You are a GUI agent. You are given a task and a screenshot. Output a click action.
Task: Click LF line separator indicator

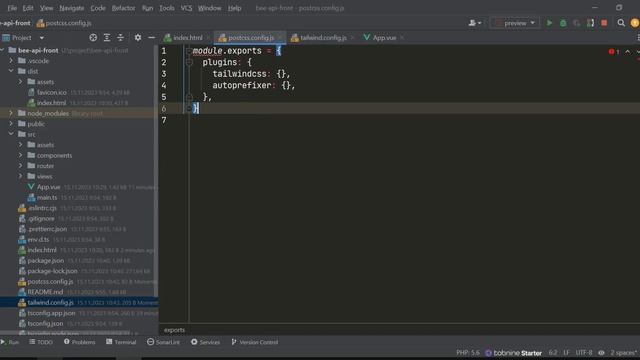(567, 353)
